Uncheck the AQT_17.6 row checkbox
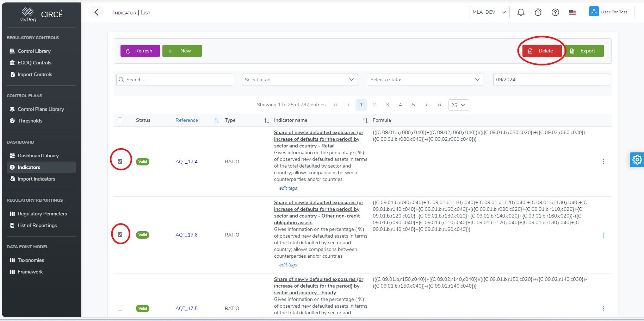The height and width of the screenshot is (321, 644). [x=120, y=235]
